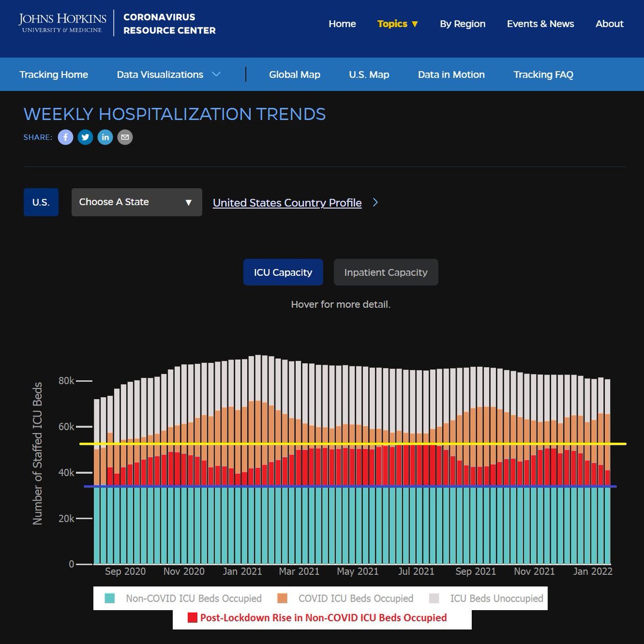Open the Global Map

pos(295,75)
